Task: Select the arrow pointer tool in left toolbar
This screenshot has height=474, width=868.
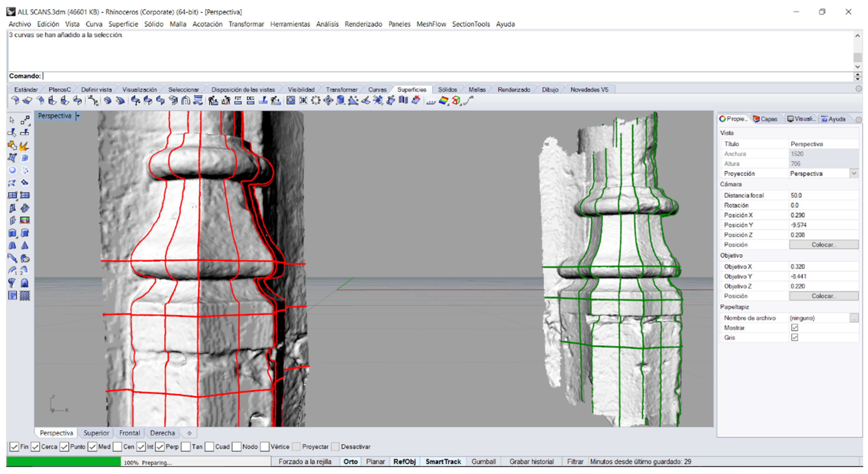Action: coord(12,120)
